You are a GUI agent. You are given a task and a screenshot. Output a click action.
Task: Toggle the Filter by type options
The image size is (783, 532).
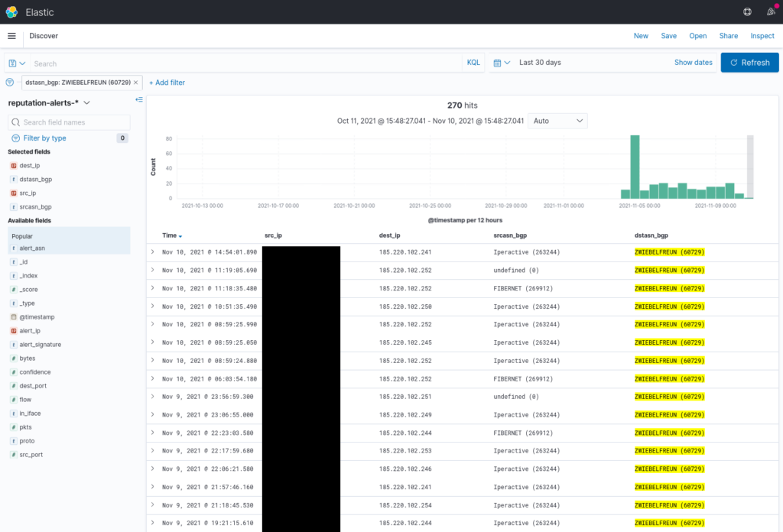coord(44,138)
